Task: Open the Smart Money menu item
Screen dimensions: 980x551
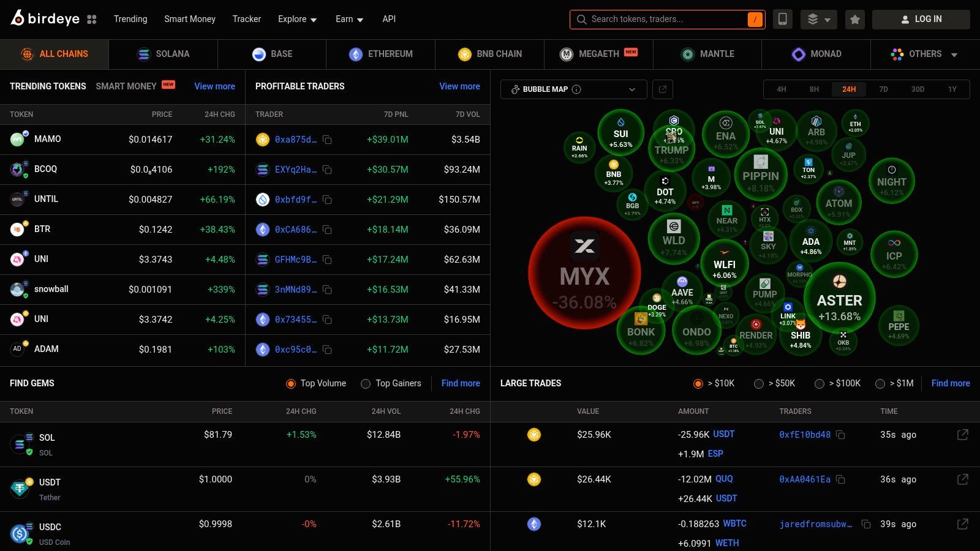Action: coord(190,19)
